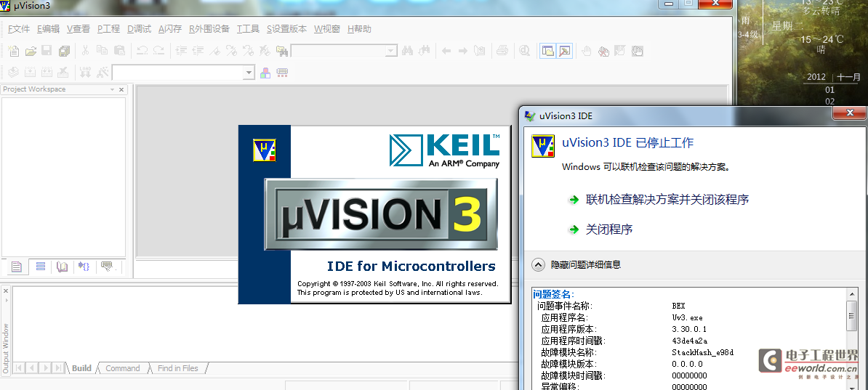Click the Copy toolbar icon

click(102, 51)
